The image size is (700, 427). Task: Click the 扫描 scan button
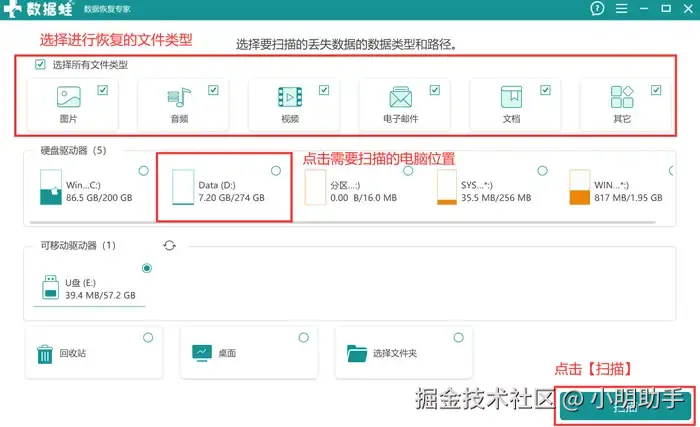tap(625, 406)
